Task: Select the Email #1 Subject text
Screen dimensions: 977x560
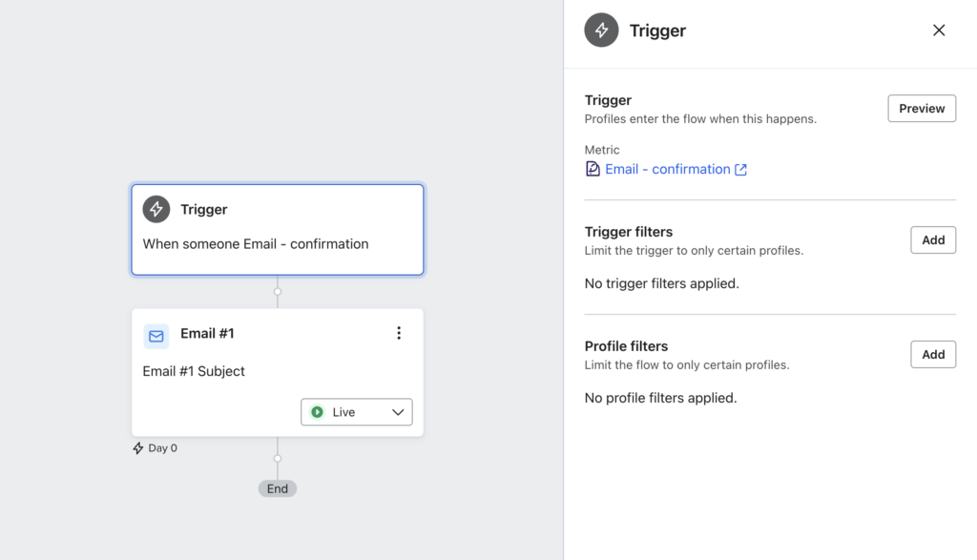Action: click(194, 371)
